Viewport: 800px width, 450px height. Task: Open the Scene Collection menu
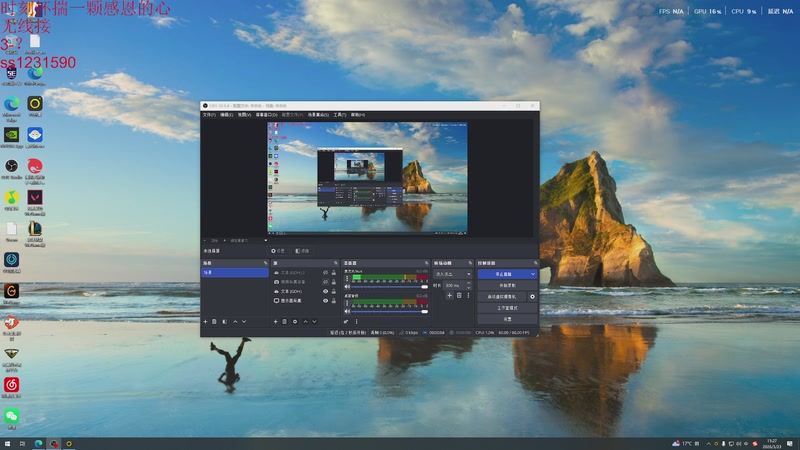(318, 115)
